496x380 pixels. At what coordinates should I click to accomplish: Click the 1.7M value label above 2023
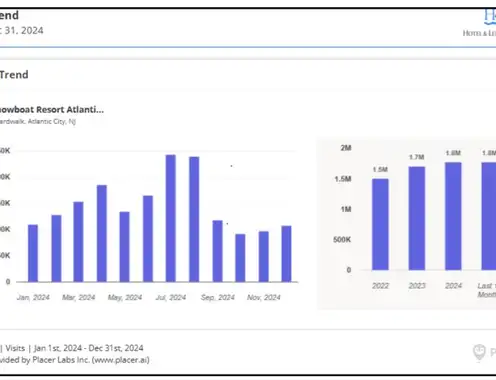coord(417,157)
